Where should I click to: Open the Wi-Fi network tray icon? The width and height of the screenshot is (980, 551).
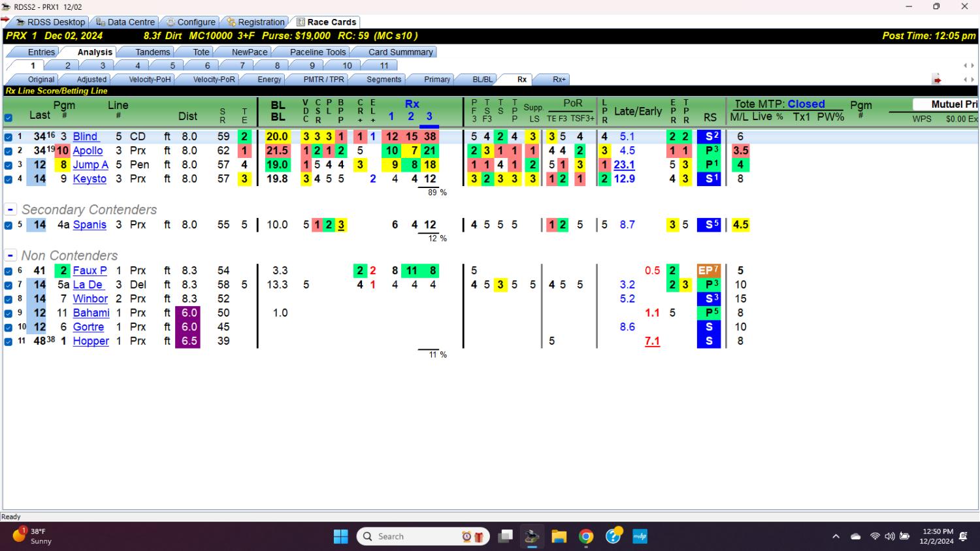point(875,537)
